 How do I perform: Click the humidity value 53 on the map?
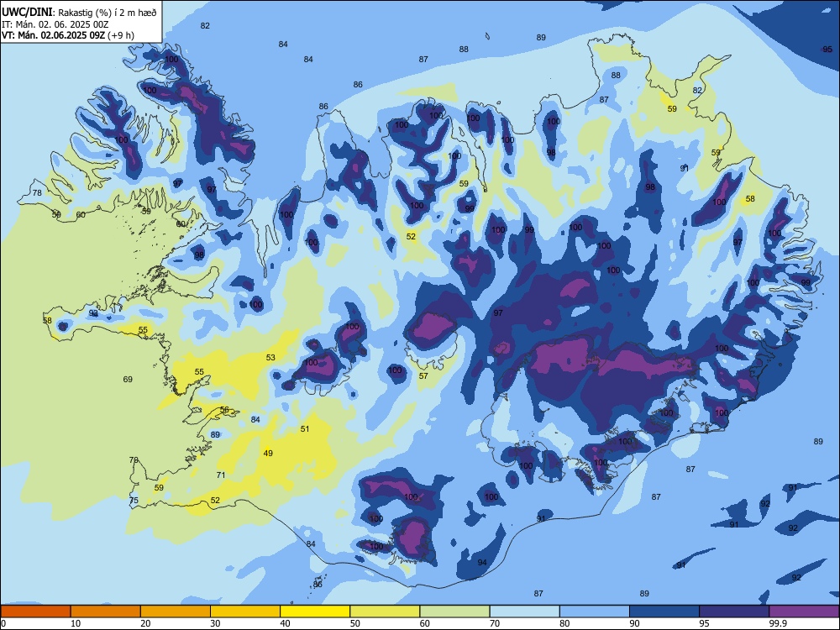pos(270,357)
